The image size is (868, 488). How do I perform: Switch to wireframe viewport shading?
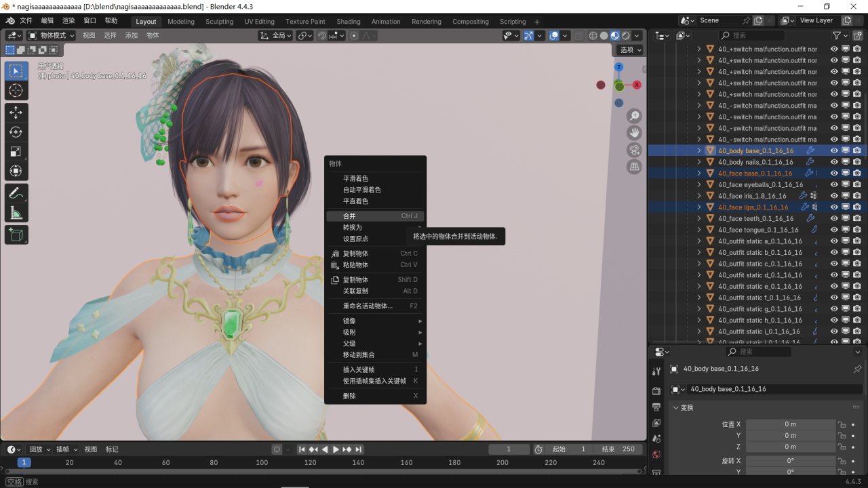[x=593, y=35]
